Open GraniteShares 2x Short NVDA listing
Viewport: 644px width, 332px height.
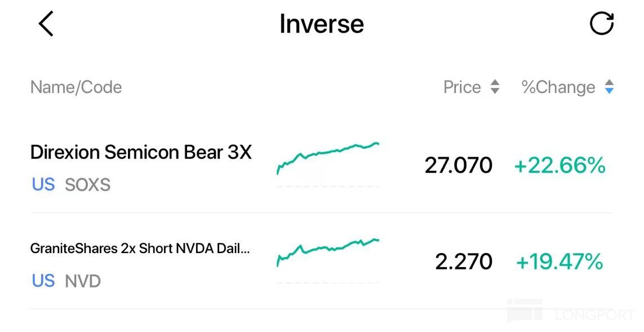pos(140,249)
